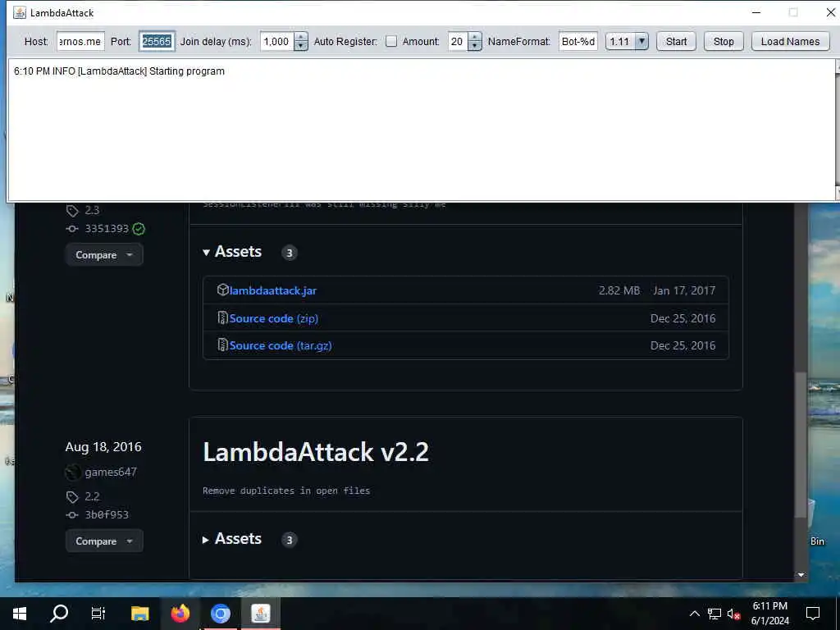Click the Join delay value field
This screenshot has height=630, width=840.
[277, 41]
